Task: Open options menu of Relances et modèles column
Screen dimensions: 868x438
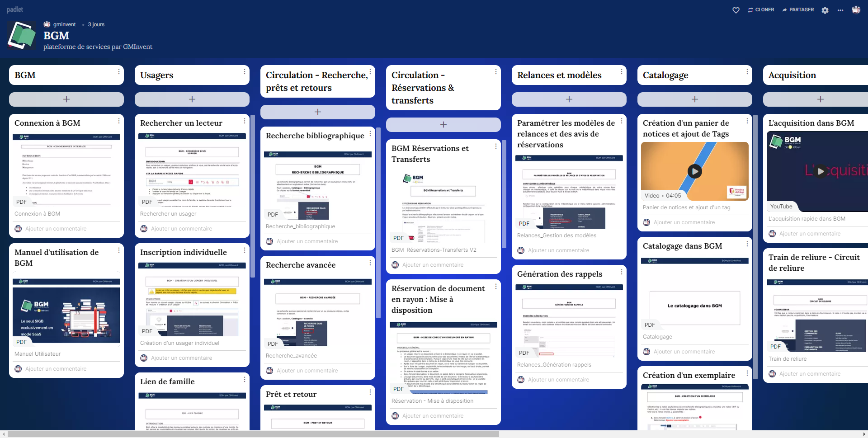Action: (x=622, y=72)
